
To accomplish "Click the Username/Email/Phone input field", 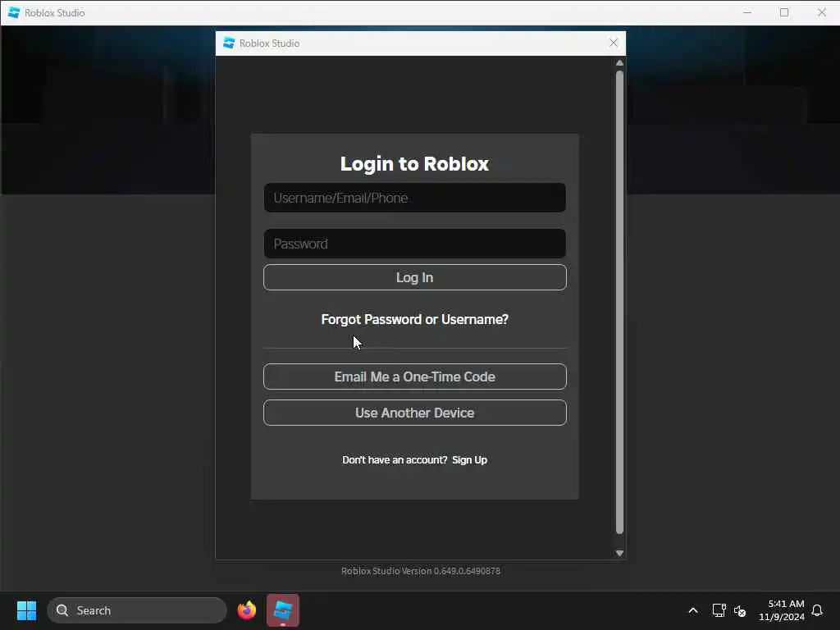I will (x=414, y=198).
